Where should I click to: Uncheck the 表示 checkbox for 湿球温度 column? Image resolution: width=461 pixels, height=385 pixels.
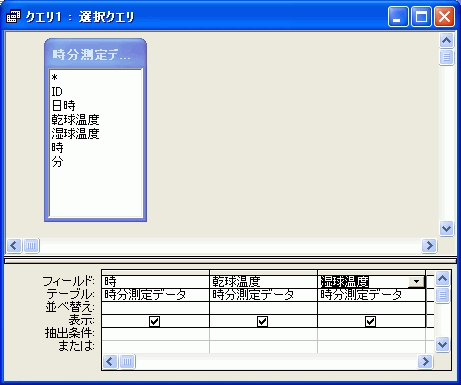click(370, 321)
